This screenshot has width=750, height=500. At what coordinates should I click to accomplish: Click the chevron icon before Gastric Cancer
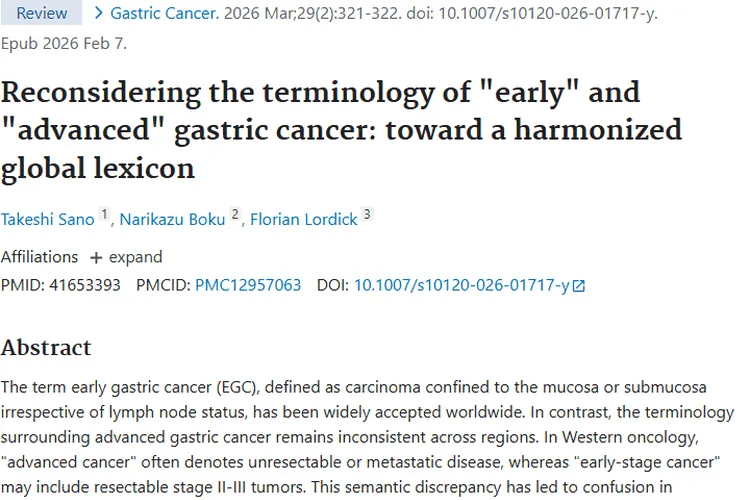tap(98, 13)
